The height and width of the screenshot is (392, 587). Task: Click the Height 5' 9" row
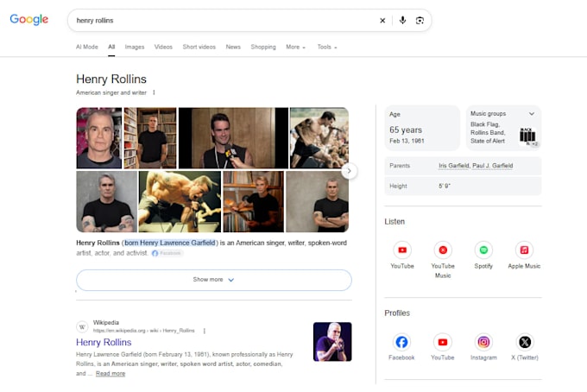[x=463, y=187]
